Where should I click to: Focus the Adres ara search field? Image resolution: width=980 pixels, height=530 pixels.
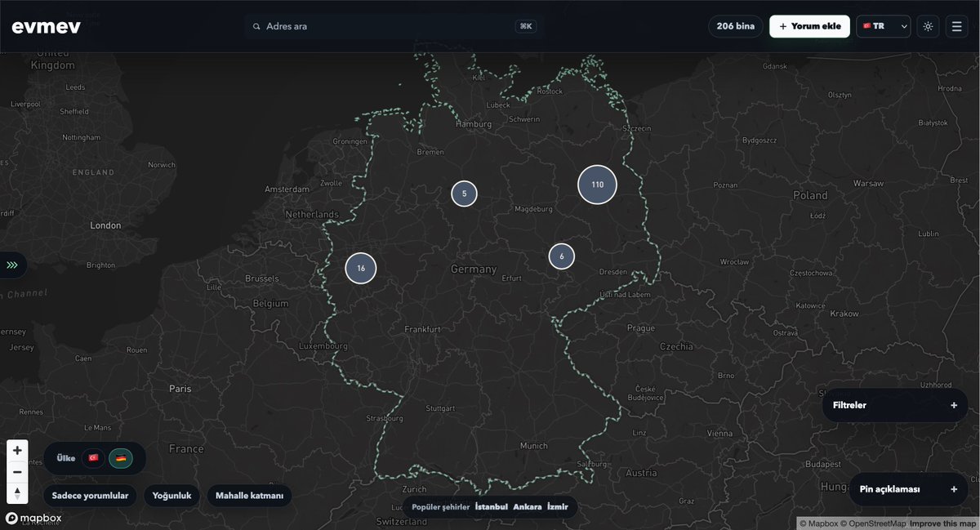coord(394,26)
